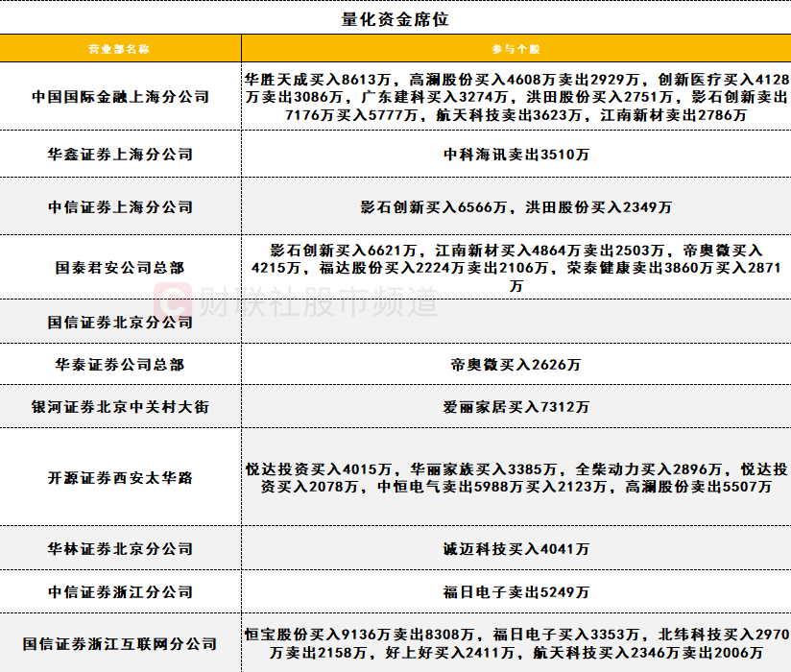Select the 国信证券北京分公司 cell
The height and width of the screenshot is (672, 791).
pyautogui.click(x=120, y=322)
